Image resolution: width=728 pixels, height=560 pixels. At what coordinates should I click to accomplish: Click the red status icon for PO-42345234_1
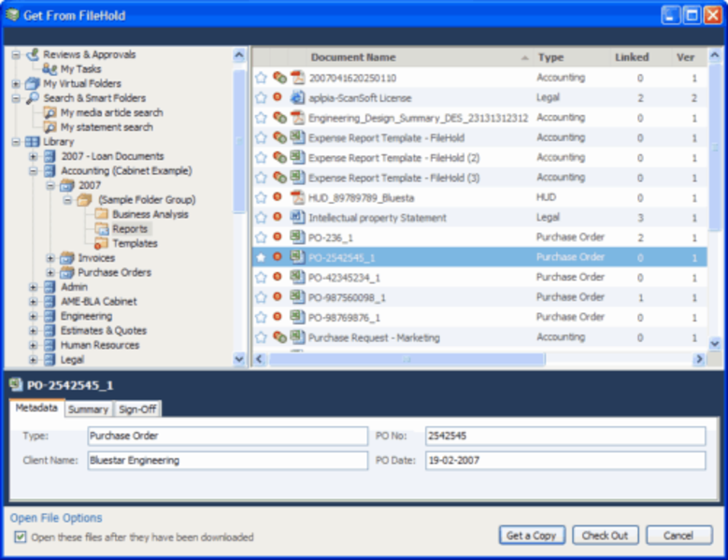[x=278, y=277]
